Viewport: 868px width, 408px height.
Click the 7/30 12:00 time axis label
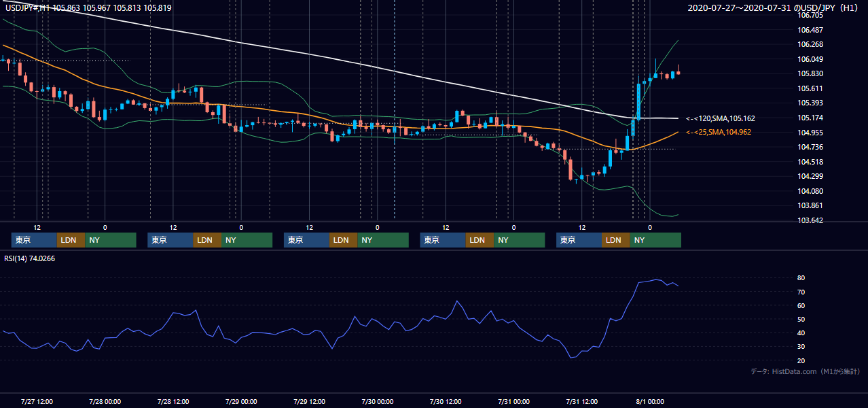click(x=446, y=401)
